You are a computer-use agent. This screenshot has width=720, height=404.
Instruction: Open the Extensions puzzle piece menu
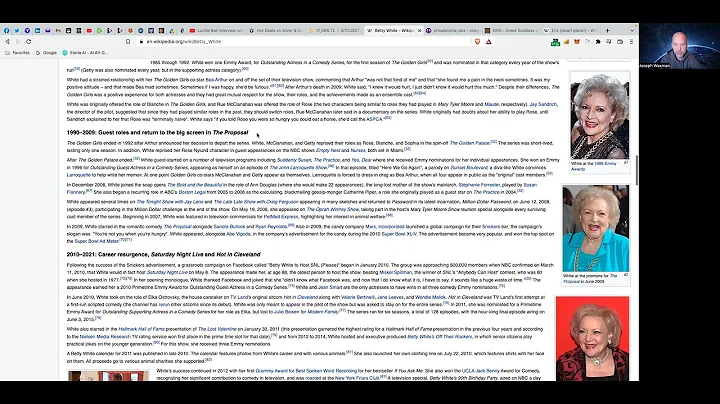598,42
